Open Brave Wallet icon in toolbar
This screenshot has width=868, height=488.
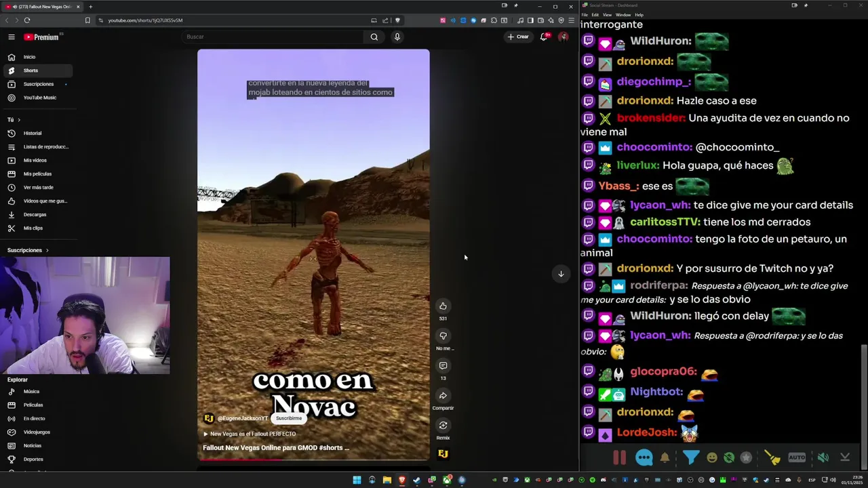click(540, 20)
